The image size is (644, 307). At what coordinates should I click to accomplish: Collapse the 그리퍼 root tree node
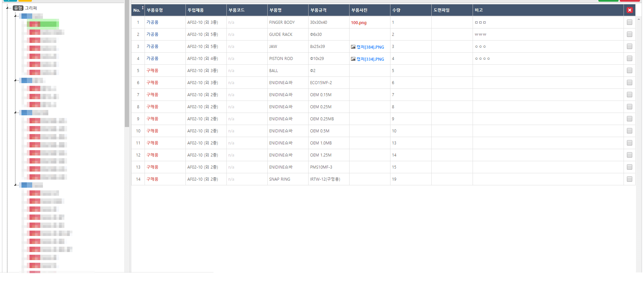pyautogui.click(x=7, y=8)
